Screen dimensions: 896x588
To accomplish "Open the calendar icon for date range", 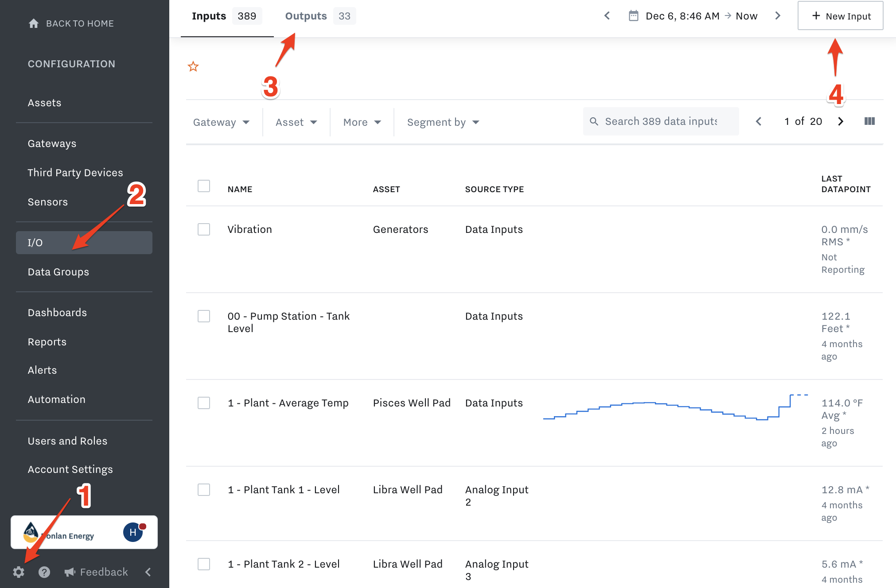I will (x=634, y=16).
